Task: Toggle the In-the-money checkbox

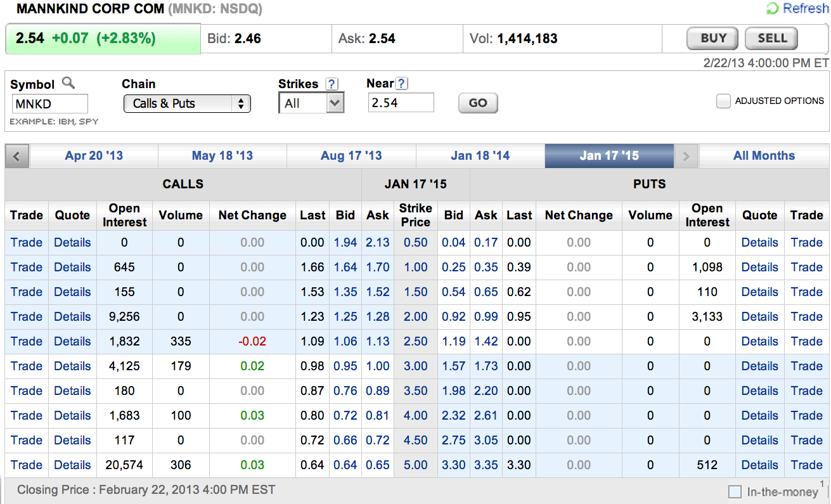Action: tap(735, 491)
